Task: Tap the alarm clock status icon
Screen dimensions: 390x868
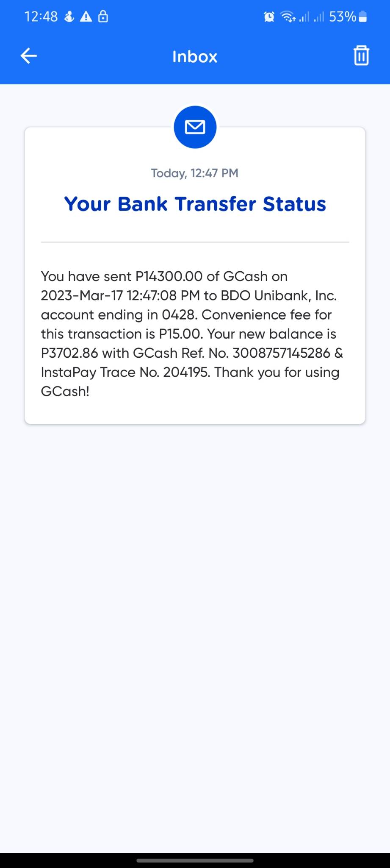Action: click(269, 17)
